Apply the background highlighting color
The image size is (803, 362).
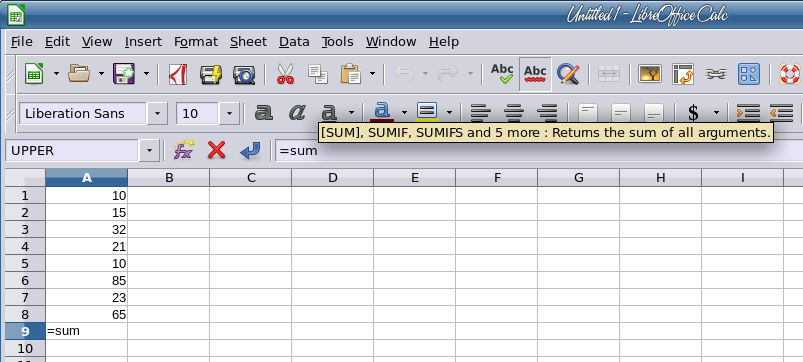(427, 112)
